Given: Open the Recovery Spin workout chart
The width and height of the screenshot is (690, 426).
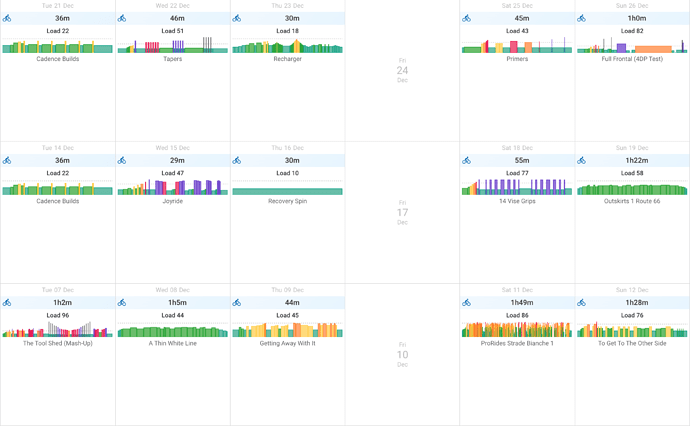Looking at the screenshot, I should (287, 187).
